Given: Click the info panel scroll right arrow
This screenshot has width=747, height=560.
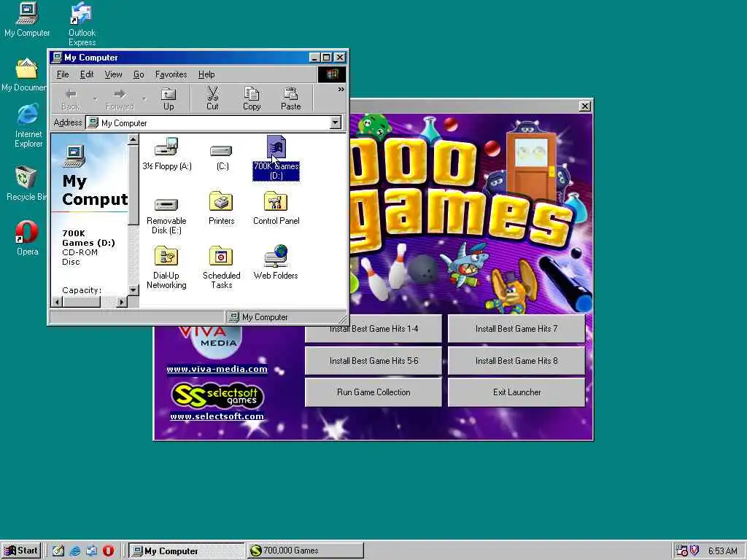Looking at the screenshot, I should coord(122,302).
